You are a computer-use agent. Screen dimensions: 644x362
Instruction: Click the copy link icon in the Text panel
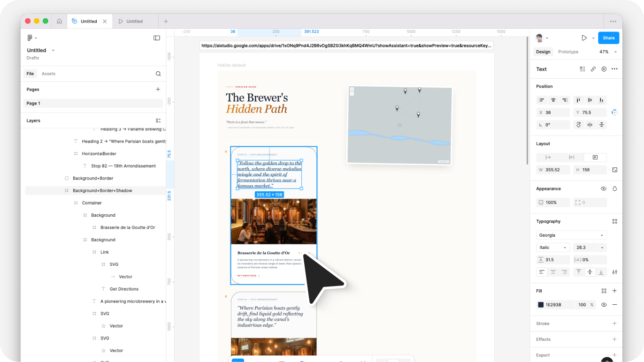coord(593,69)
